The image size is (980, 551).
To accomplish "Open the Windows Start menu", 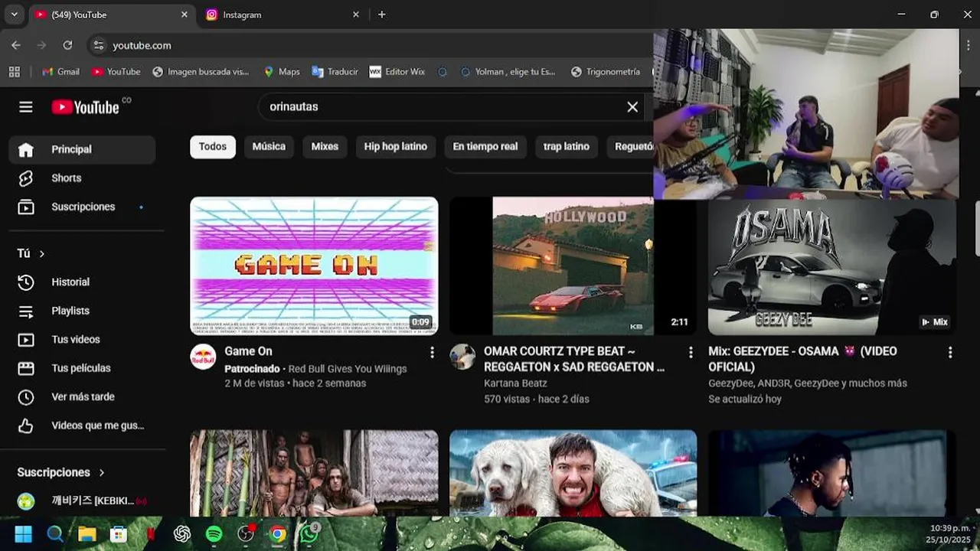I will pos(24,534).
